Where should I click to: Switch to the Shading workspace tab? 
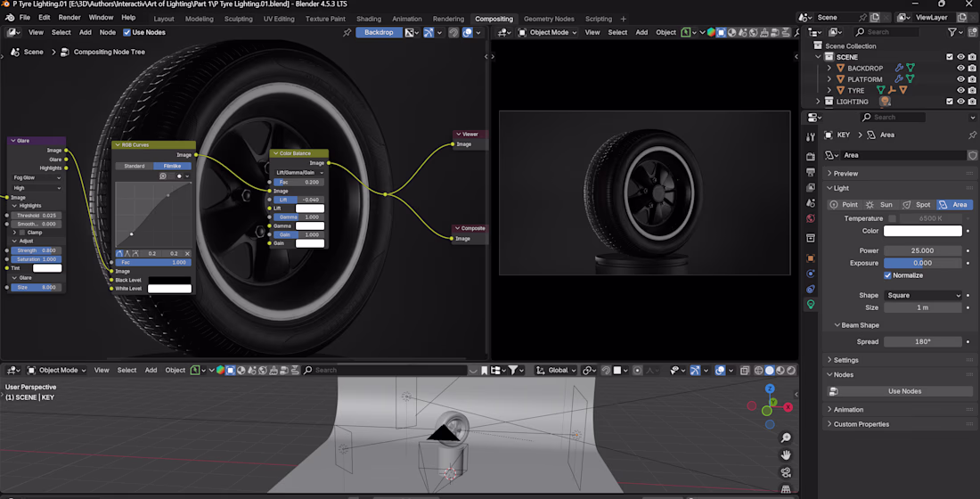coord(368,19)
